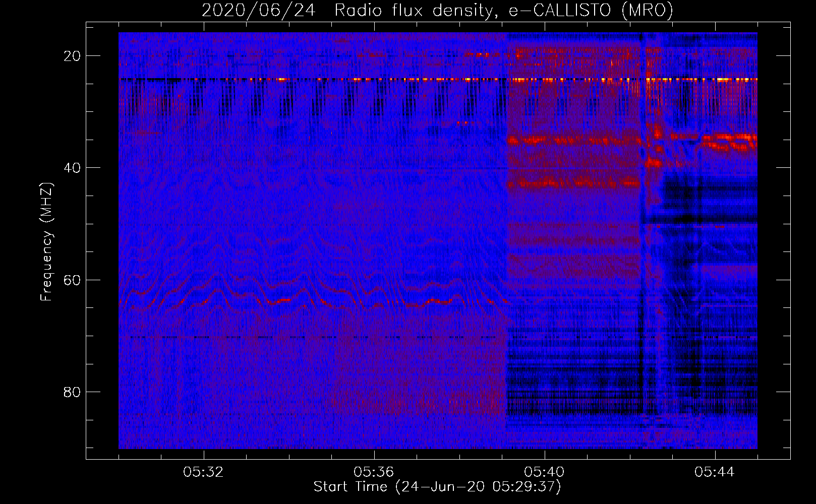Click the 20 MHz tick label
The width and height of the screenshot is (816, 504).
click(72, 56)
